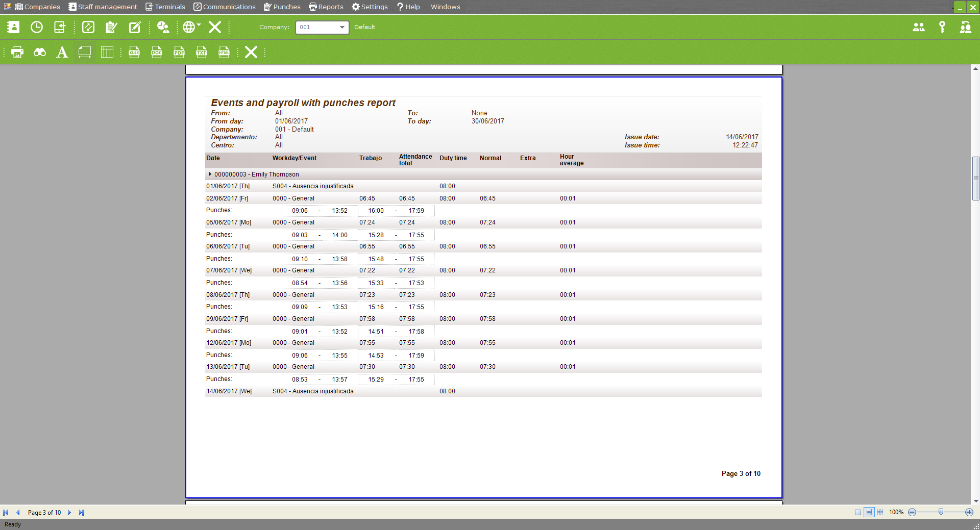Image resolution: width=980 pixels, height=530 pixels.
Task: Click the clock icon on the toolbar
Action: [x=36, y=27]
